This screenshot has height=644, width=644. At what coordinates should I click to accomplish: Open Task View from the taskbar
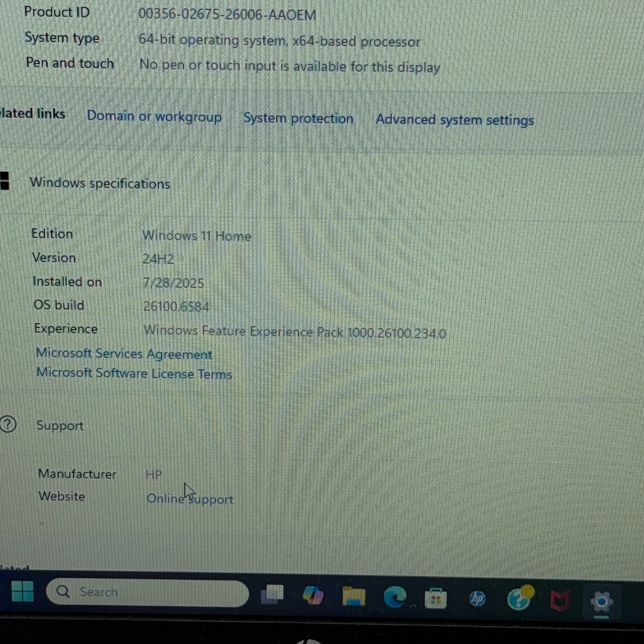tap(272, 595)
